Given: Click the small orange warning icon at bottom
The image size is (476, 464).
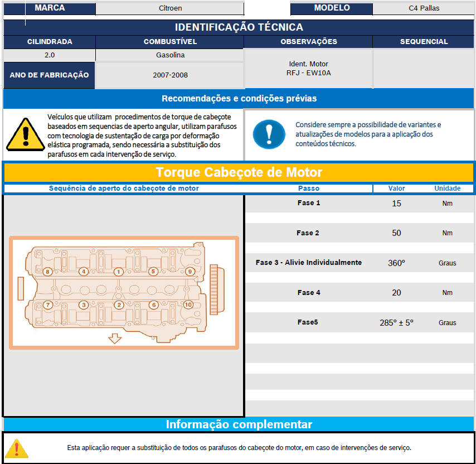Looking at the screenshot, I should [17, 447].
